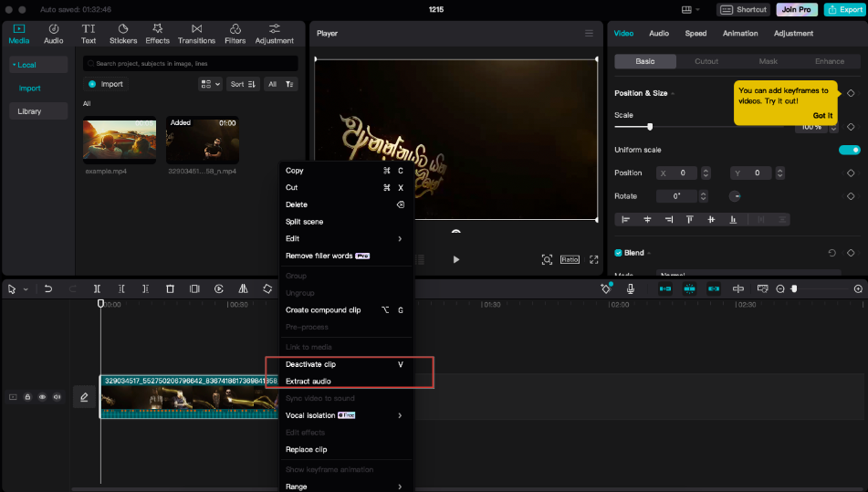Dismiss keyframe tip with Got it
868x492 pixels.
click(822, 116)
